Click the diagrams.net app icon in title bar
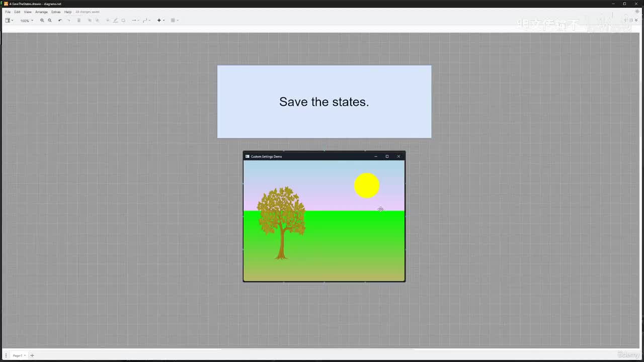Viewport: 644px width, 362px height. click(6, 4)
